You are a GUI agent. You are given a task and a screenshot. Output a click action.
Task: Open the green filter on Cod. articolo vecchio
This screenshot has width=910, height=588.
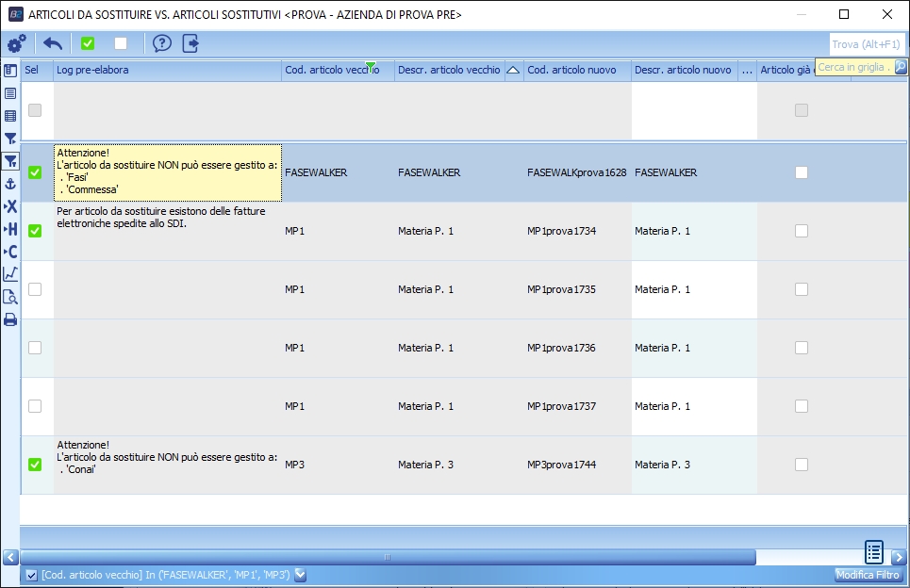pyautogui.click(x=371, y=66)
